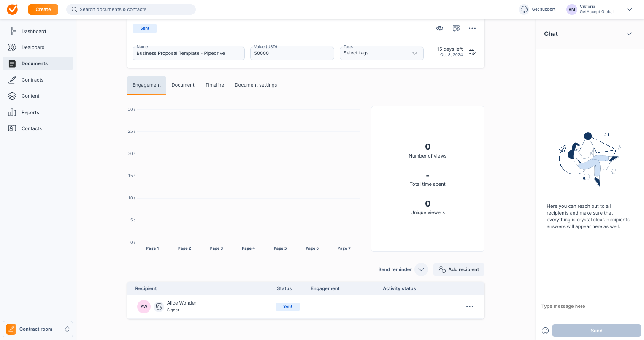This screenshot has height=340, width=644.
Task: Open the Reports page
Action: pos(30,112)
